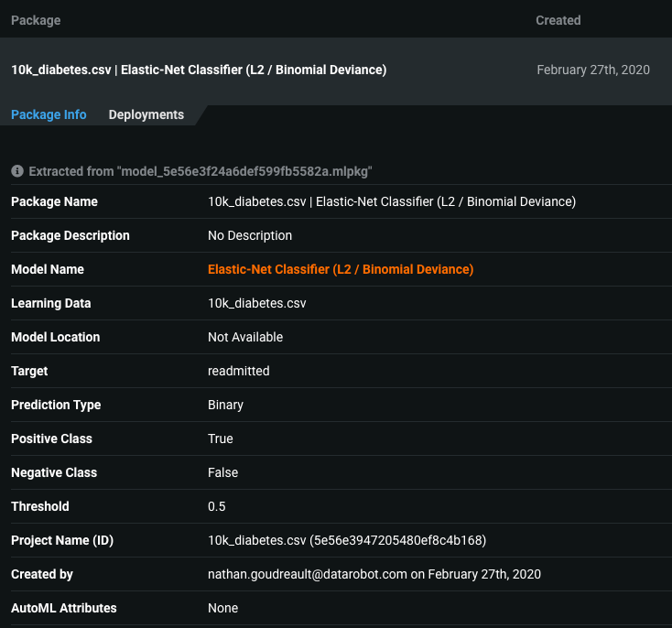Click the February 27th, 2020 date in package row
This screenshot has width=672, height=628.
(592, 70)
